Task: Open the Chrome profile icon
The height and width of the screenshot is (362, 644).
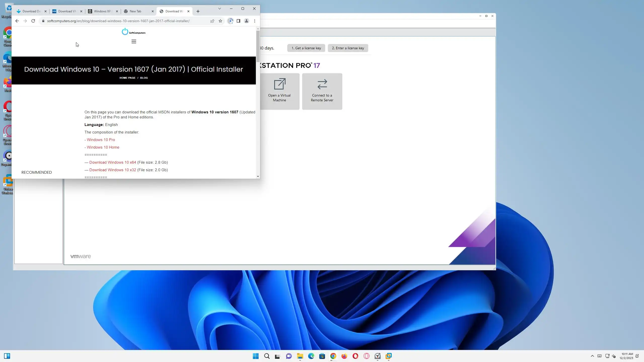Action: tap(247, 21)
